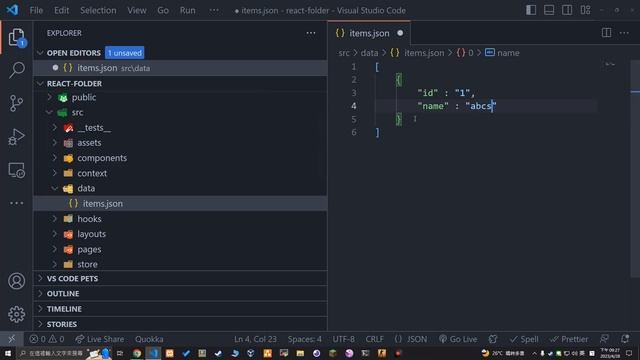Click Quokka in the status bar
This screenshot has width=640, height=360.
pyautogui.click(x=149, y=339)
